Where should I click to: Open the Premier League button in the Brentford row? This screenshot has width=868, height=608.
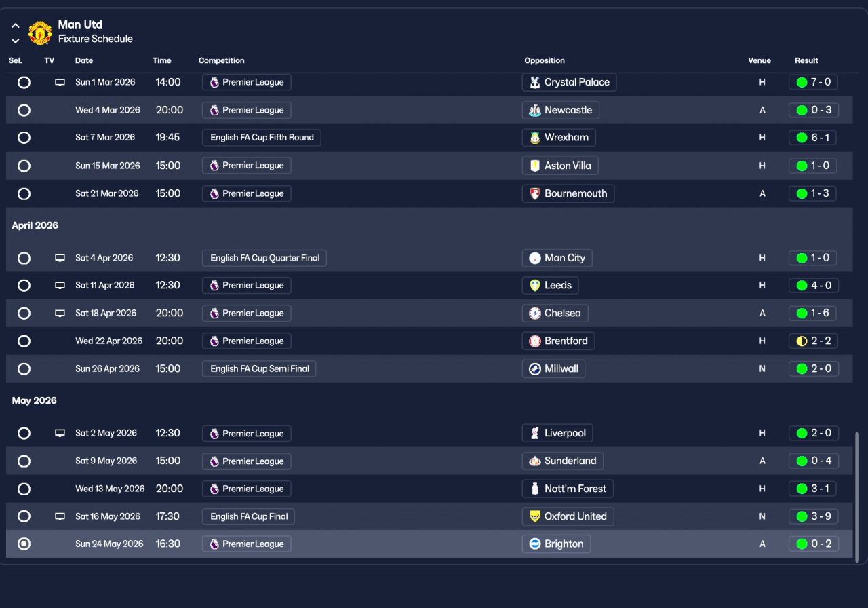coord(247,341)
